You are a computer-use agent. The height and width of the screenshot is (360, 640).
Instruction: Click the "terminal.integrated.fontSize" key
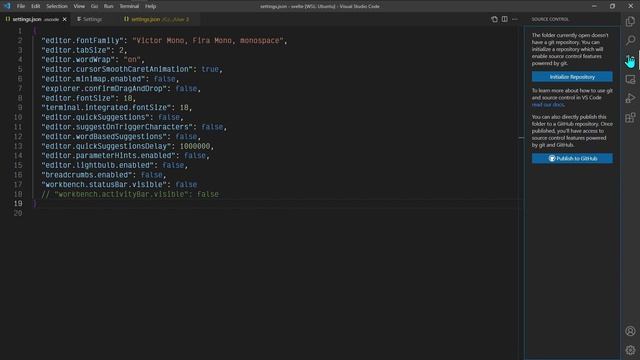pos(106,108)
